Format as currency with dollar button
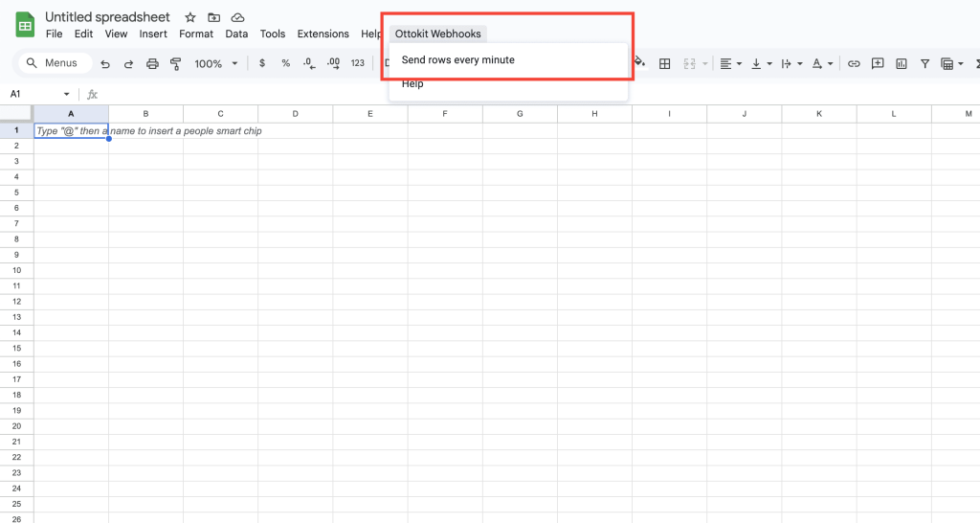Viewport: 980px width, 523px height. coord(262,64)
